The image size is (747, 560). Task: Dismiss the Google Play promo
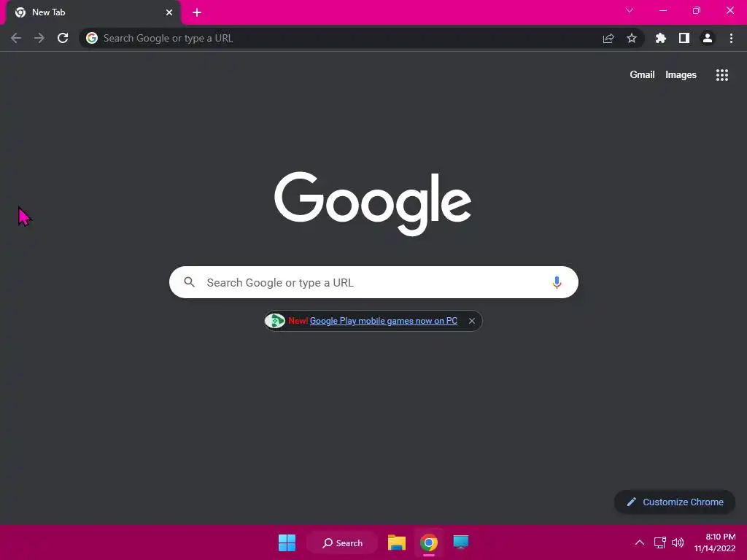pos(472,321)
